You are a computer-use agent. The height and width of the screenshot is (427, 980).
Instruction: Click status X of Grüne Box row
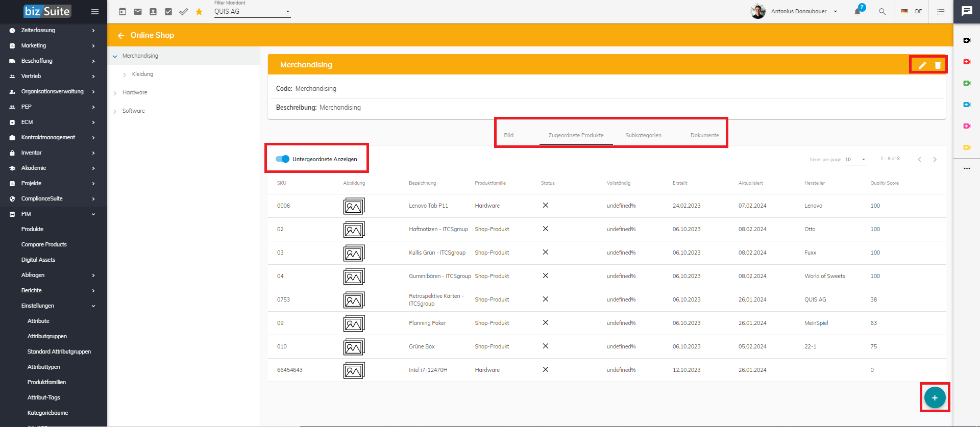coord(545,346)
